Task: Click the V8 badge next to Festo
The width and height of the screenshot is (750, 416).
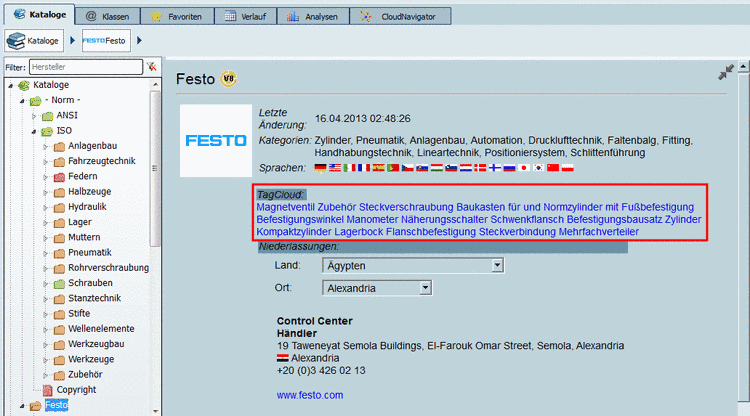Action: coord(229,79)
